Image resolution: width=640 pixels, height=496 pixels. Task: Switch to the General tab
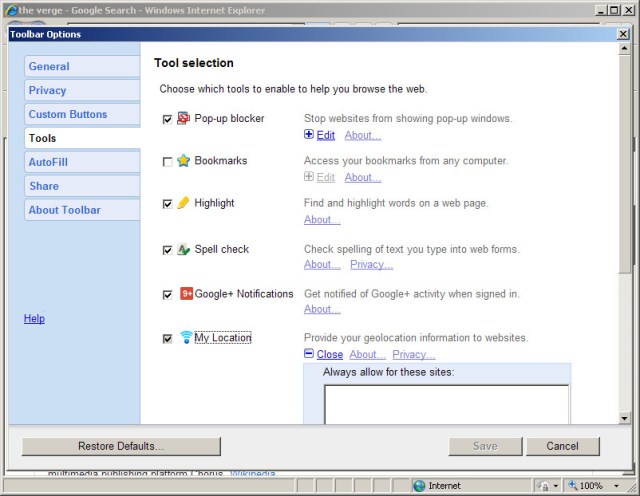pos(82,66)
